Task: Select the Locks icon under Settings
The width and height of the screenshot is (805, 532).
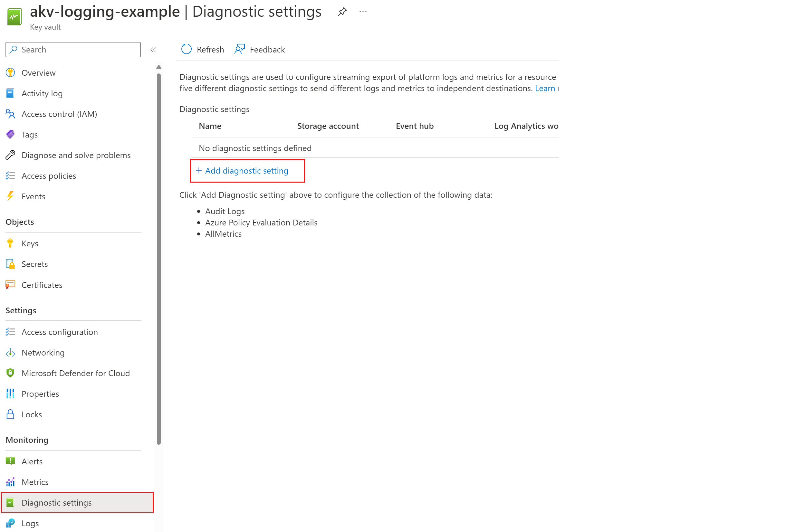Action: (x=10, y=414)
